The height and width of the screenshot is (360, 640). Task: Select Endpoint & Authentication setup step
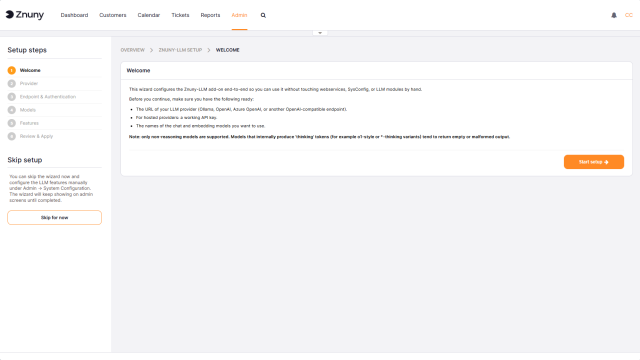48,97
